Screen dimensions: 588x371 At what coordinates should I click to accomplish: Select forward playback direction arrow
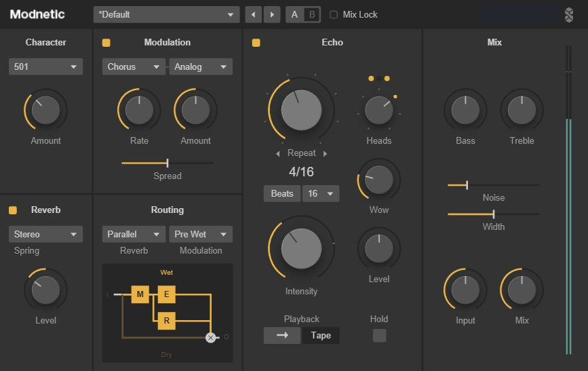282,335
